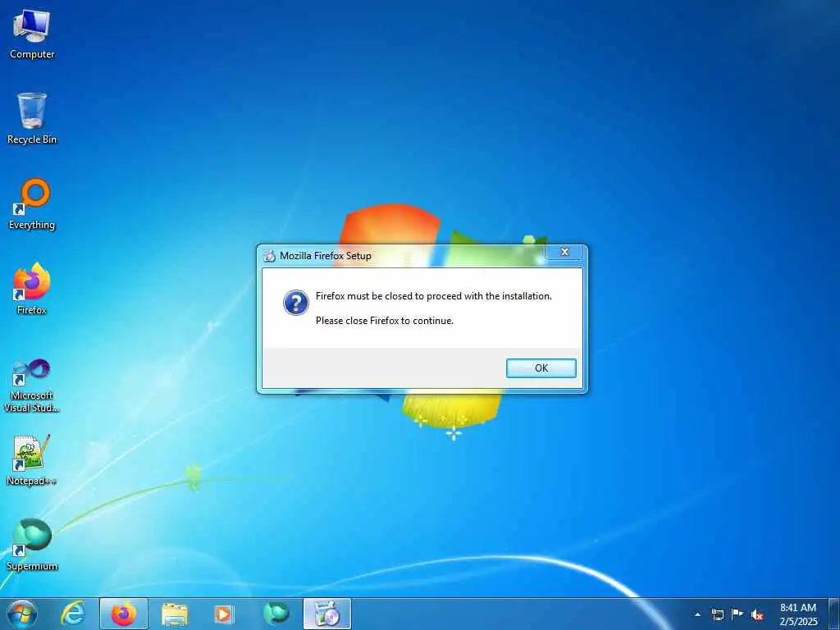Image resolution: width=840 pixels, height=630 pixels.
Task: Open Windows Explorer from the taskbar
Action: click(175, 614)
